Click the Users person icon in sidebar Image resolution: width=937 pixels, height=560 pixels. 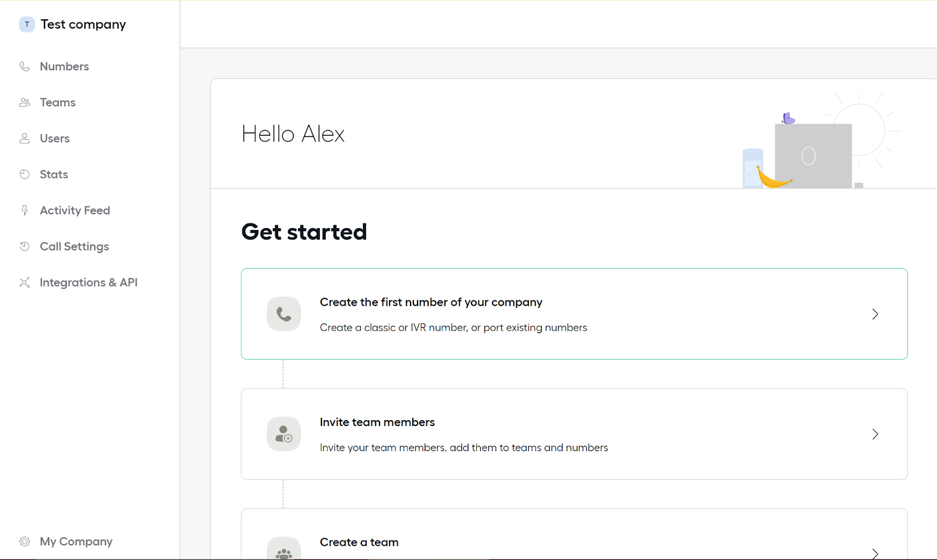(25, 139)
